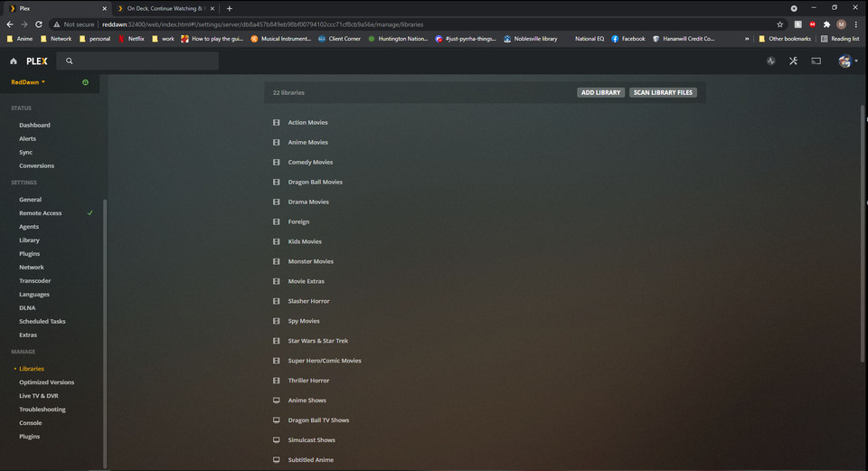Click the Add Library button
Viewport: 868px width, 471px height.
[600, 92]
